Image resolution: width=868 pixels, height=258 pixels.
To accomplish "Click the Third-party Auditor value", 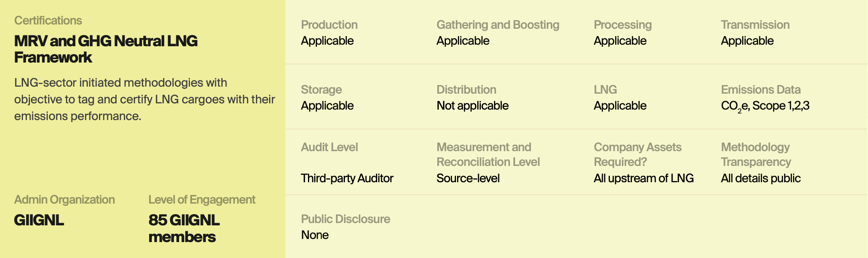I will 347,178.
